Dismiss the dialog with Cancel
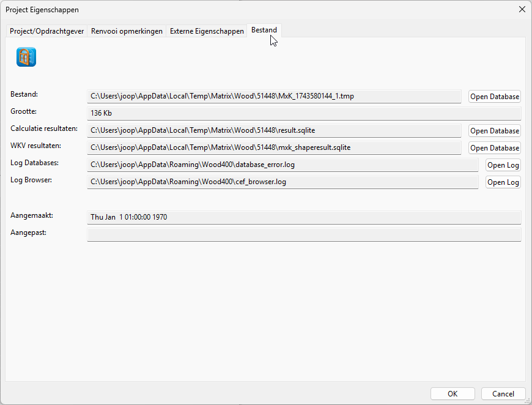 coord(503,393)
